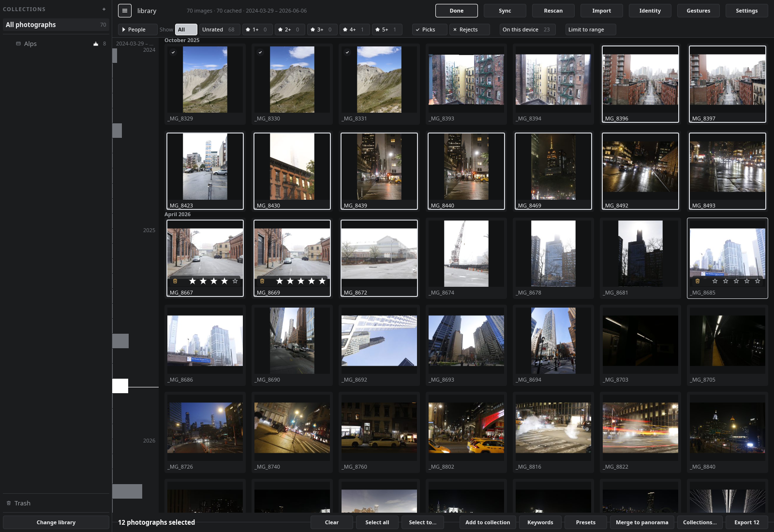Click the fifth star on _MG_8669

click(322, 281)
